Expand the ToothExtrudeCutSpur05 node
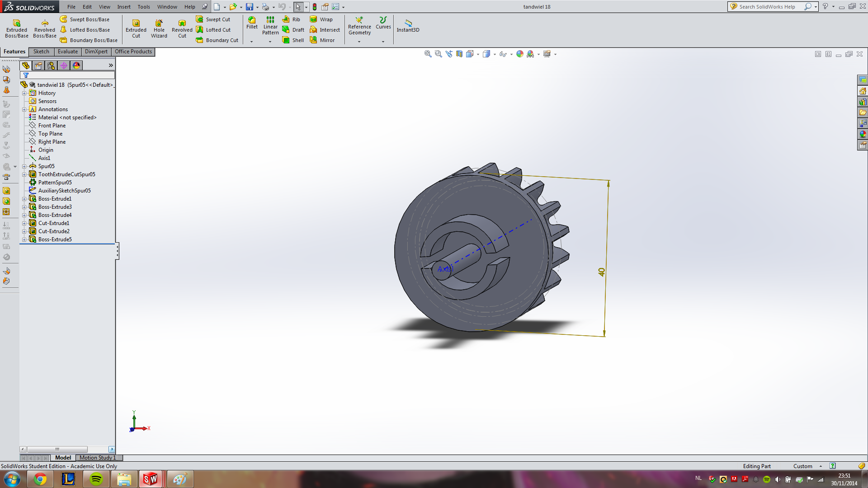Image resolution: width=868 pixels, height=488 pixels. click(24, 174)
